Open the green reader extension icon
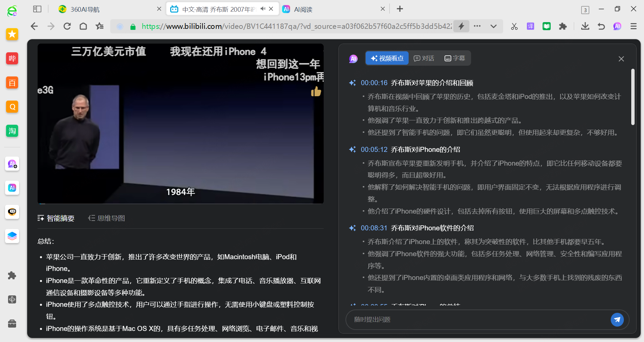Image resolution: width=644 pixels, height=342 pixels. (547, 26)
